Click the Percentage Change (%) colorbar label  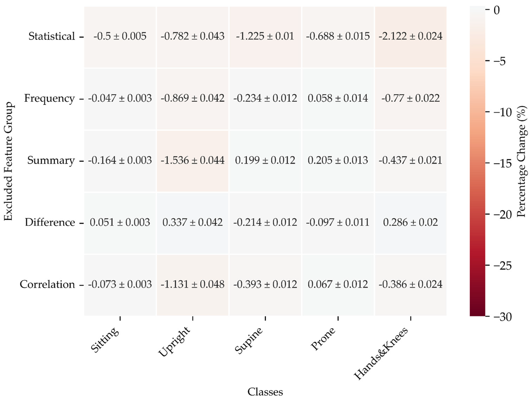tap(522, 161)
